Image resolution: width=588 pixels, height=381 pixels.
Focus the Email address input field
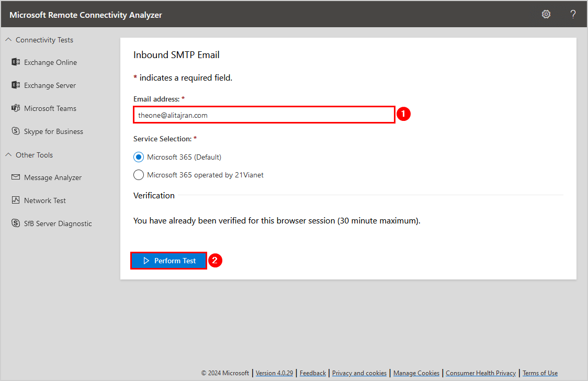tap(264, 115)
